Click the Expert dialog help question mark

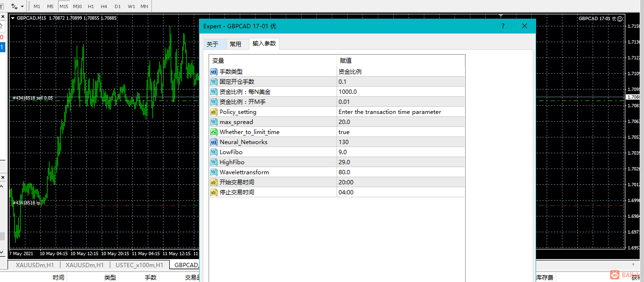click(x=503, y=26)
